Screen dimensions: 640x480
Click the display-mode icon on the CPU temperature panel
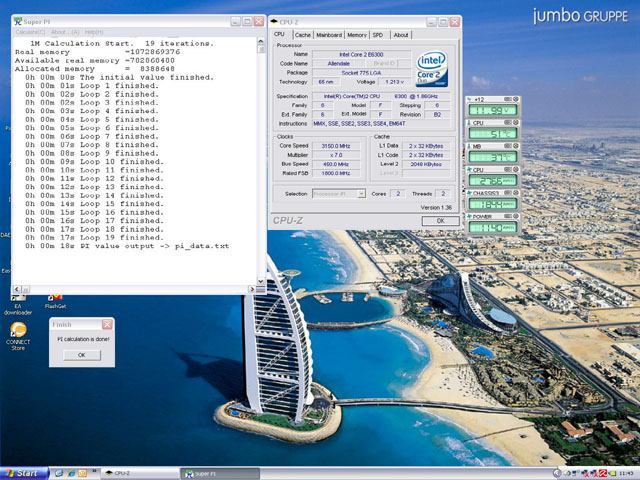tap(508, 122)
